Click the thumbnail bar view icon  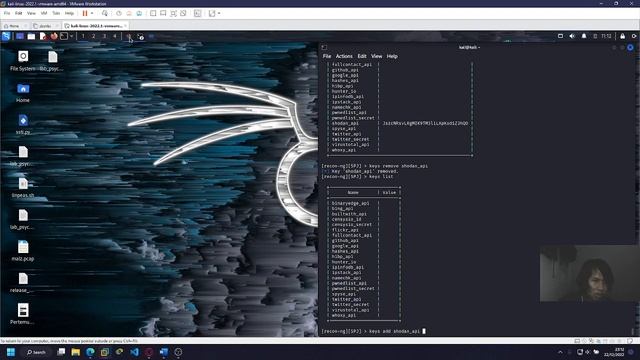(163, 13)
